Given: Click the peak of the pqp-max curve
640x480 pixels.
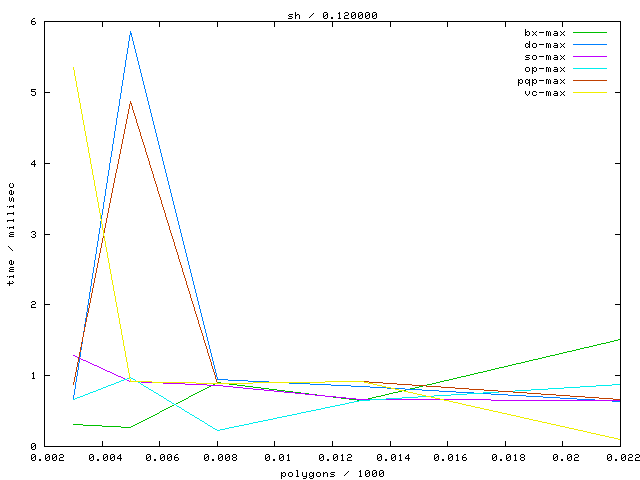Looking at the screenshot, I should 130,102.
